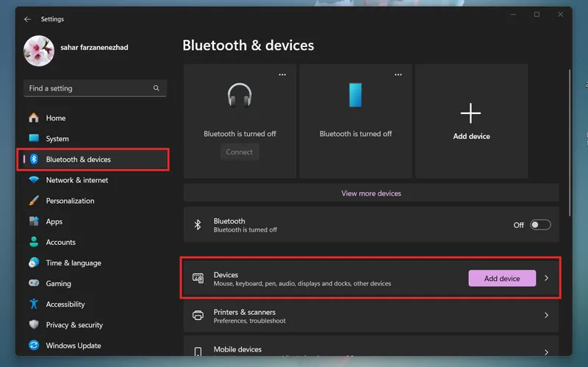Click the Personalization paintbrush icon
Screen dimensions: 588x367
pos(34,200)
